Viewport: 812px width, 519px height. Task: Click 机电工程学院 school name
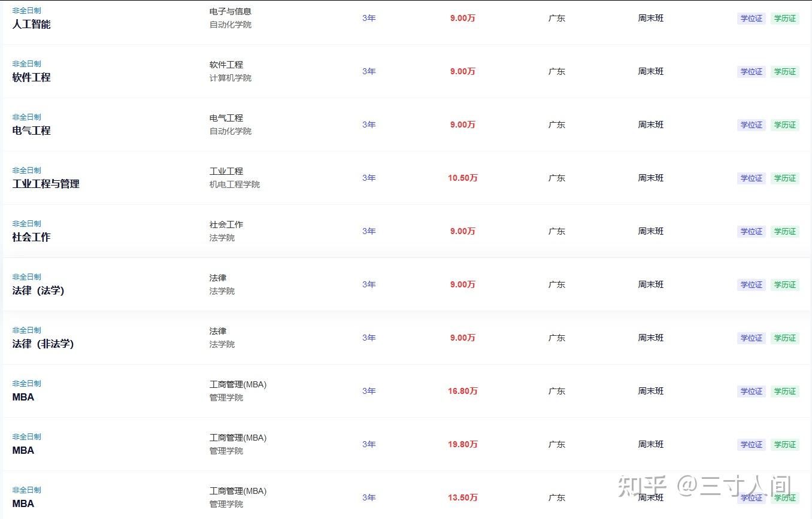[235, 185]
